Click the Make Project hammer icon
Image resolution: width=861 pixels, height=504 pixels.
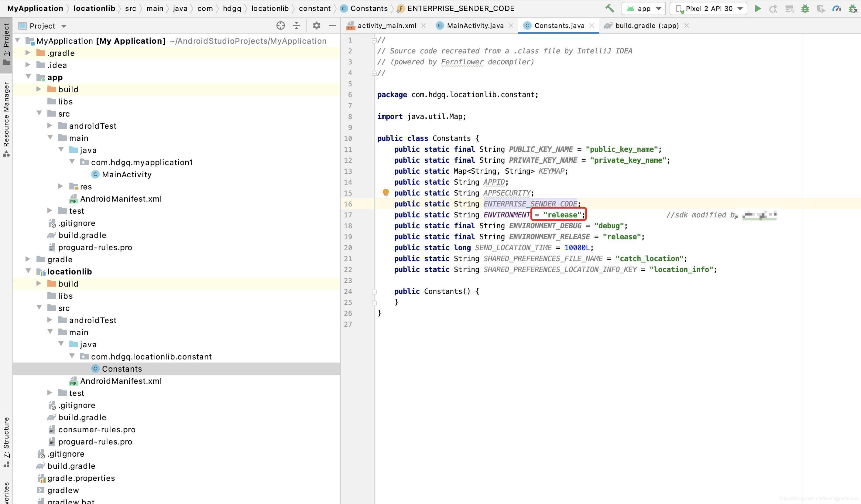pos(610,9)
